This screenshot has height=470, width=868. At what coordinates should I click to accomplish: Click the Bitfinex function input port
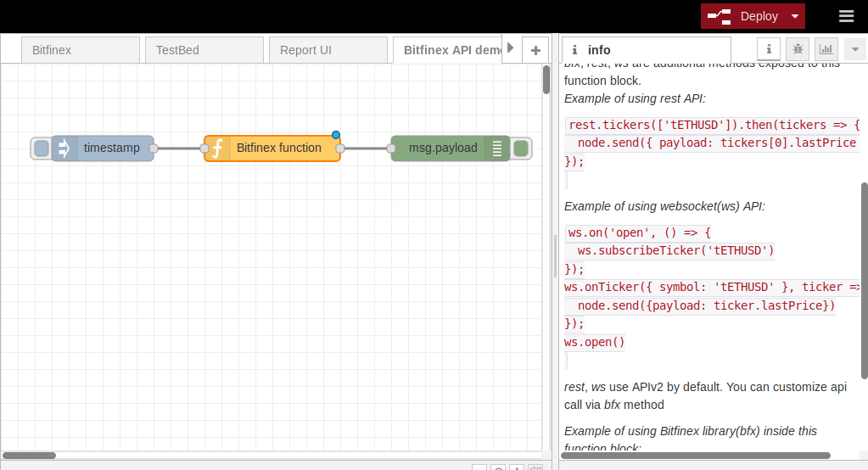coord(204,148)
